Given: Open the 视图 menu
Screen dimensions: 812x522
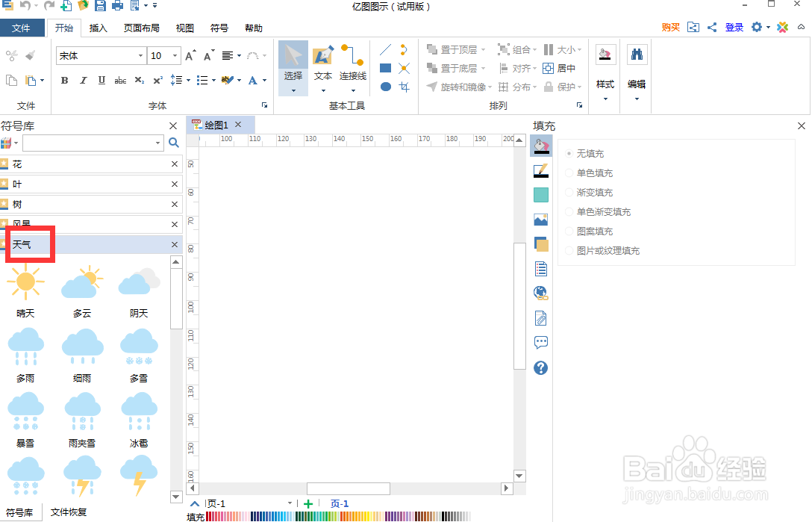Looking at the screenshot, I should [x=184, y=28].
